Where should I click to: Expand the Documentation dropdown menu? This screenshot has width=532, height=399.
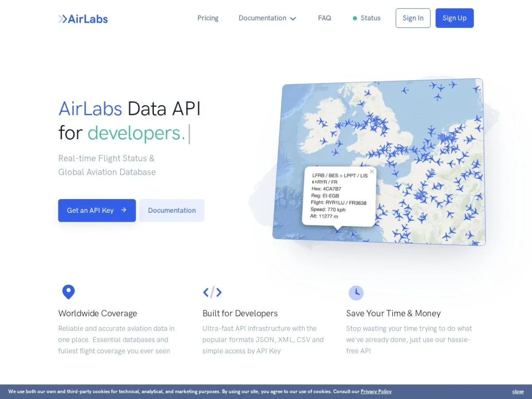267,18
